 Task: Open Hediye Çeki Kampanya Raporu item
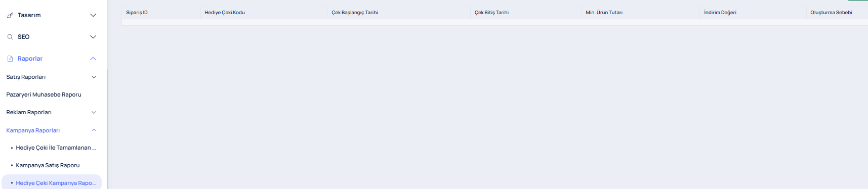pos(51,182)
